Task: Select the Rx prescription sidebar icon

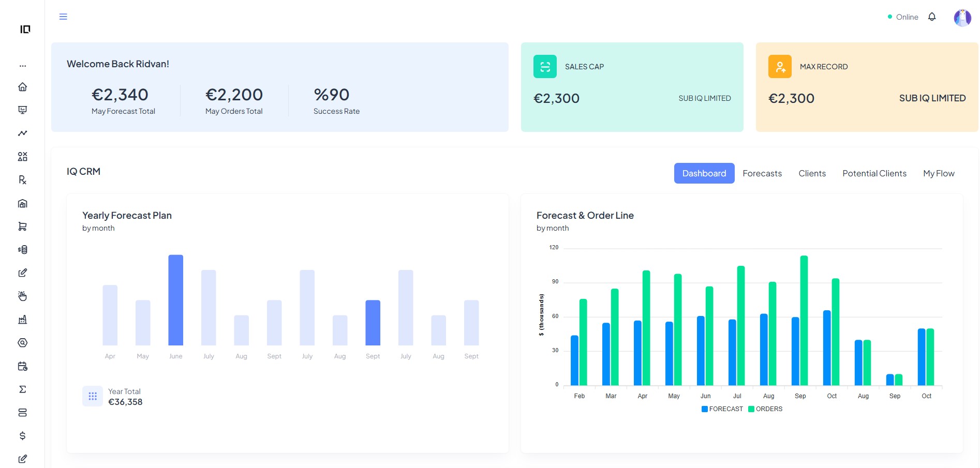Action: click(22, 180)
